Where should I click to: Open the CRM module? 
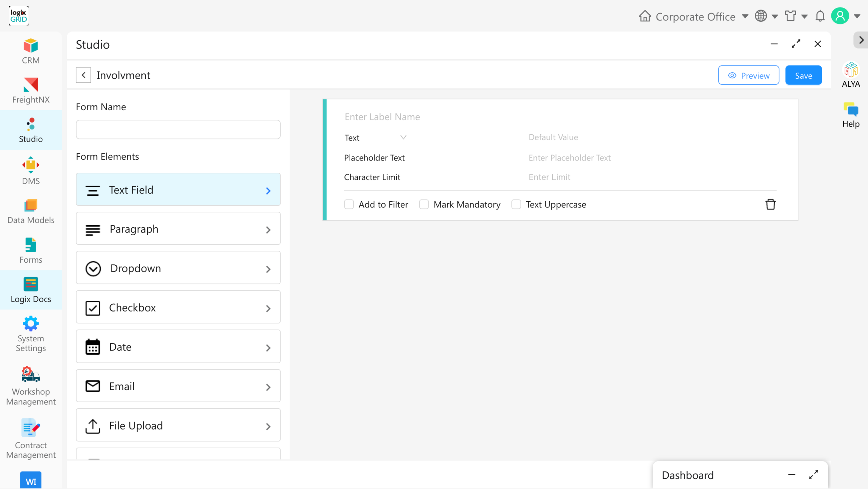pyautogui.click(x=31, y=51)
